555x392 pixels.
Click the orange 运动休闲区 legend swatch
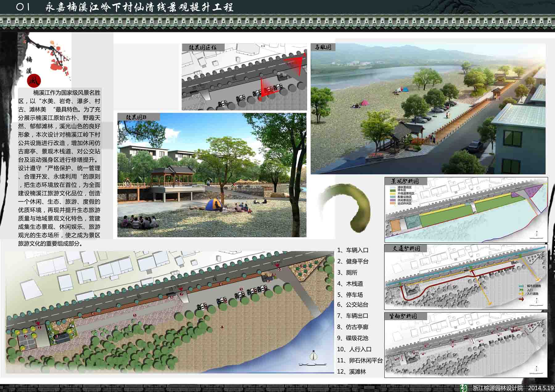(393, 203)
